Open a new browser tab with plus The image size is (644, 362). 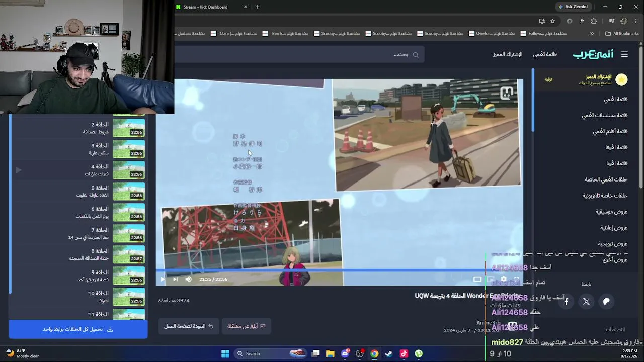257,7
